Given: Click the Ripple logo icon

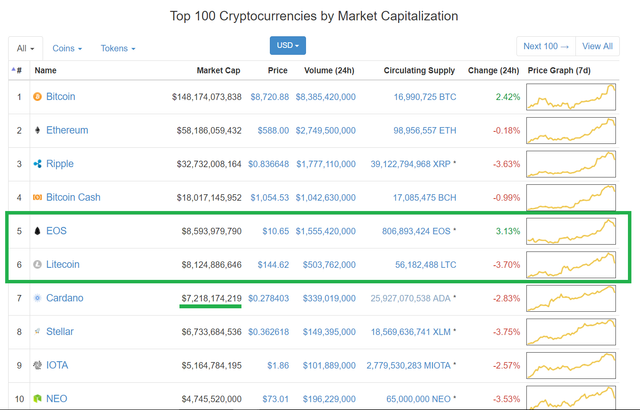Looking at the screenshot, I should coord(38,164).
